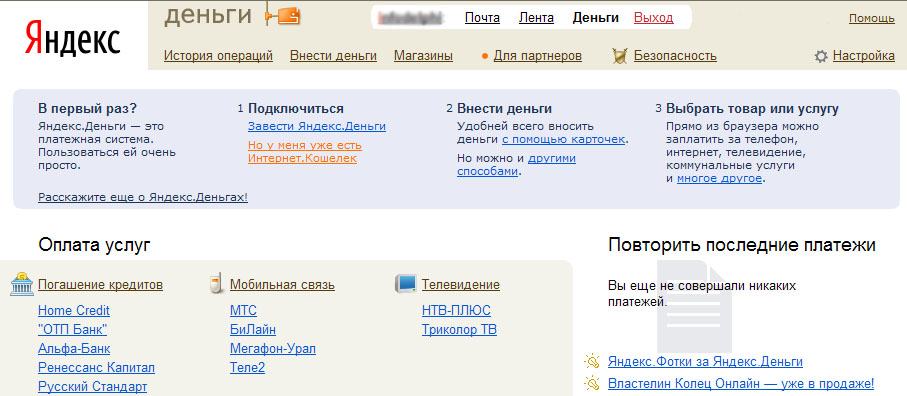Open История операций
This screenshot has width=907, height=396.
pos(219,56)
